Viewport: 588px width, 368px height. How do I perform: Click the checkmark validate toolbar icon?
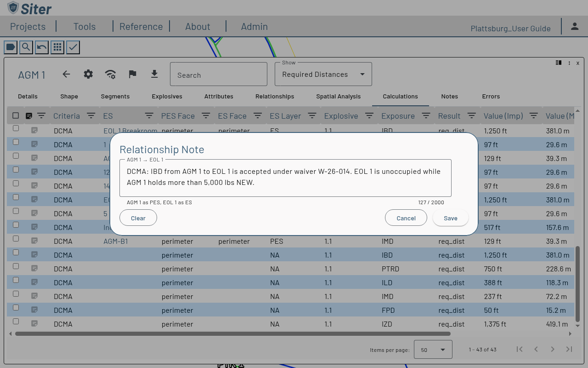[73, 47]
